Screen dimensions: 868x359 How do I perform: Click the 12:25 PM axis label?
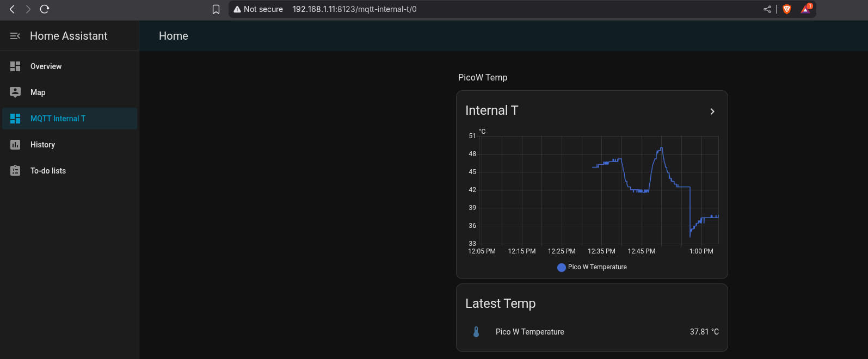pos(562,251)
